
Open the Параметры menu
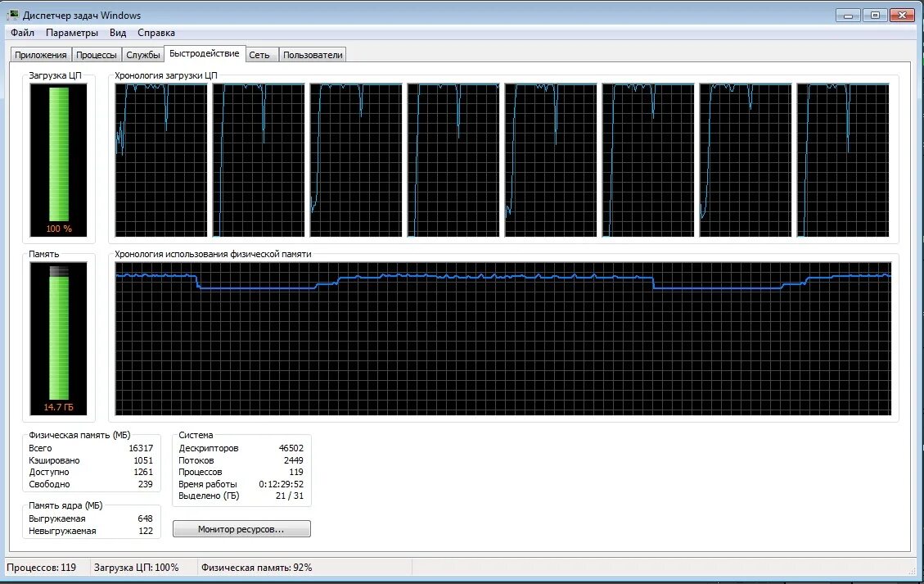click(72, 33)
